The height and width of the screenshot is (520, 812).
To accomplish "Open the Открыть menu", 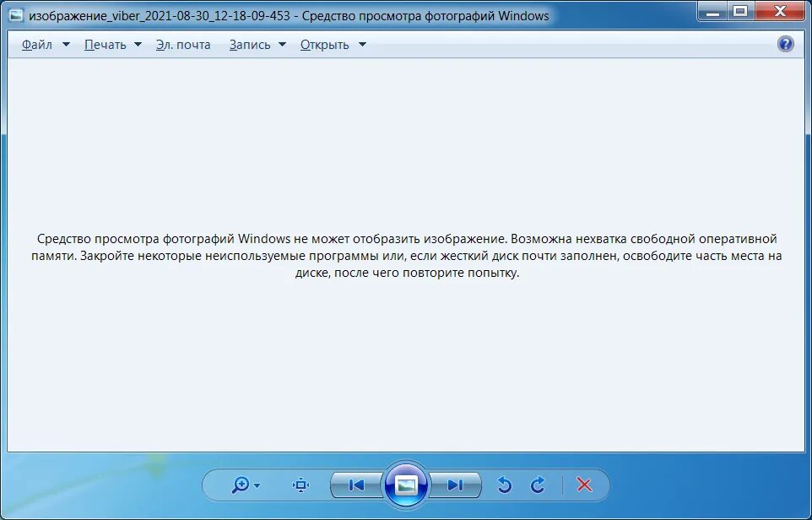I will pyautogui.click(x=325, y=45).
